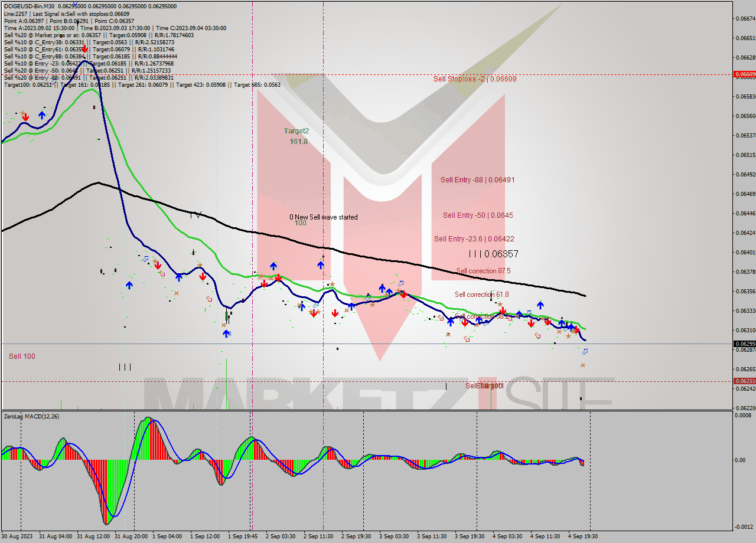
Task: Click the overlapping Sell Target label near the bottom
Action: tap(484, 386)
